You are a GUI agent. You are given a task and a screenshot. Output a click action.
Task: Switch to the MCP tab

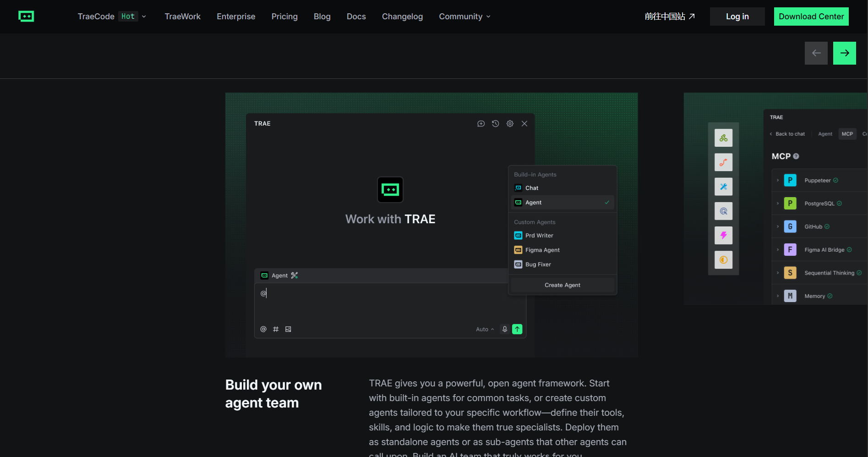(x=847, y=134)
